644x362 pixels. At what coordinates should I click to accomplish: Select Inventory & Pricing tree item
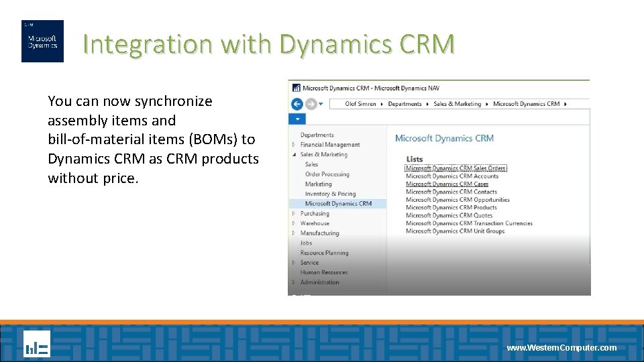[x=330, y=194]
